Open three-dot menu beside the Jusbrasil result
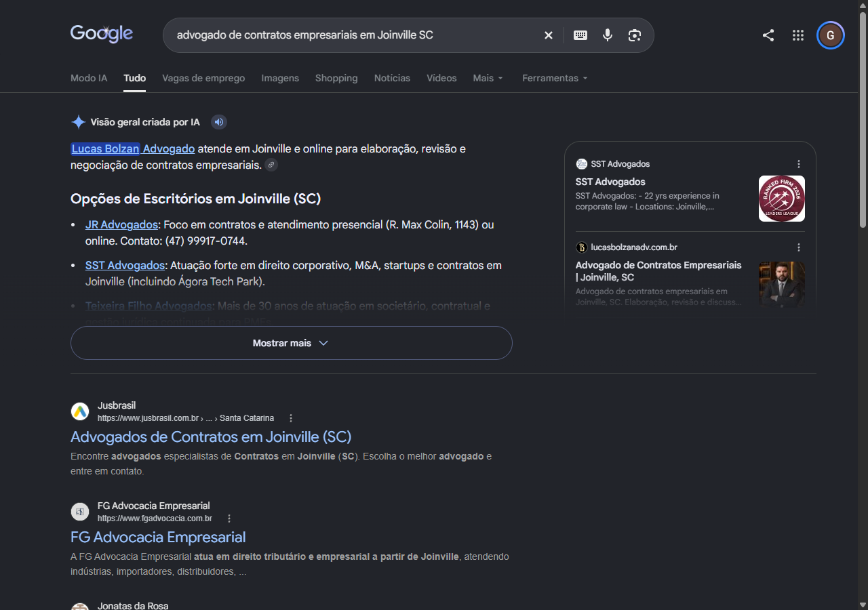Image resolution: width=868 pixels, height=610 pixels. coord(291,418)
